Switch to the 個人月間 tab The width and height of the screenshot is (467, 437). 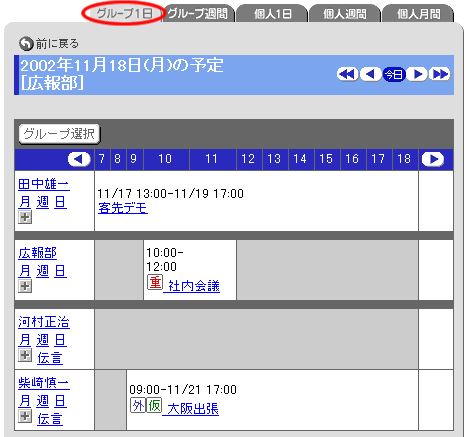[418, 14]
